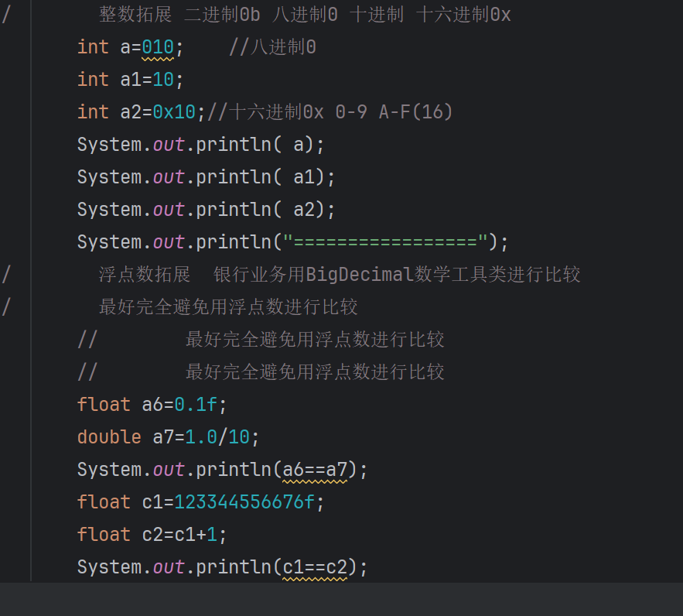
Task: Click the line float c2=c1+1
Action: click(152, 535)
